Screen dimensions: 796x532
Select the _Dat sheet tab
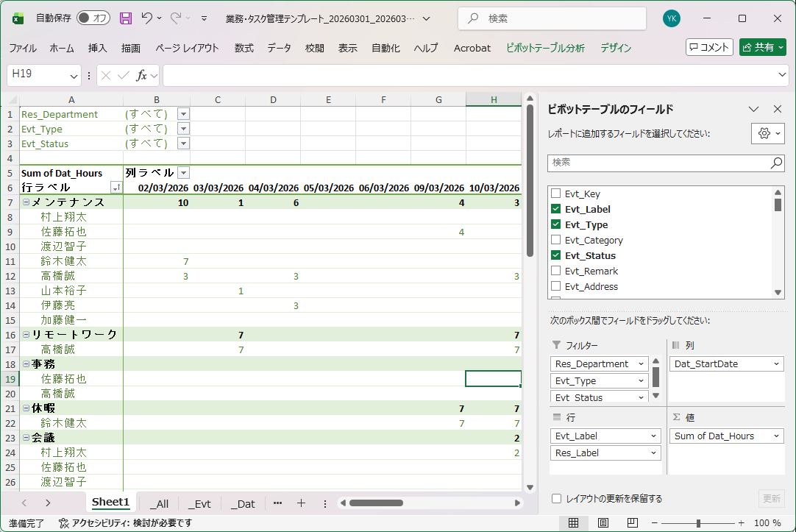[243, 503]
